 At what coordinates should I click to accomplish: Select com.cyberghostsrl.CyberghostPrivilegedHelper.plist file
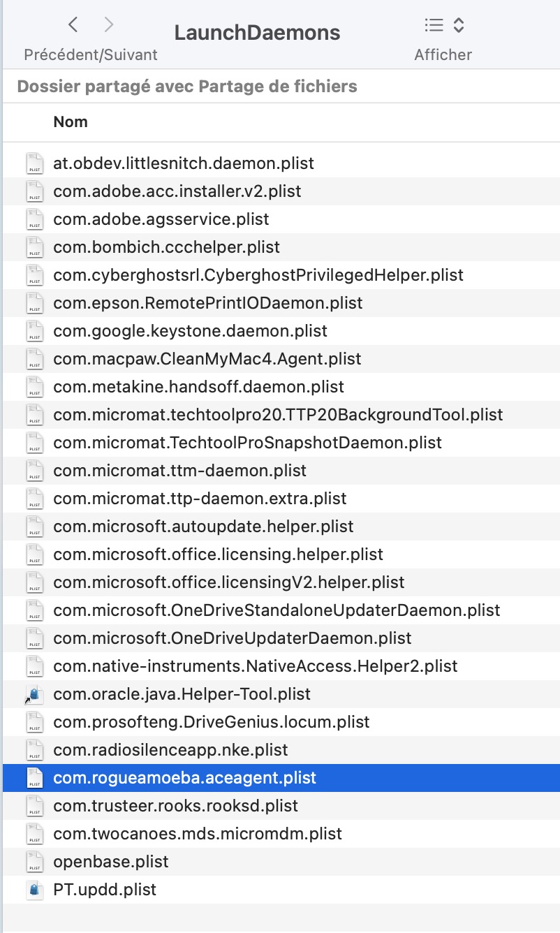(258, 275)
